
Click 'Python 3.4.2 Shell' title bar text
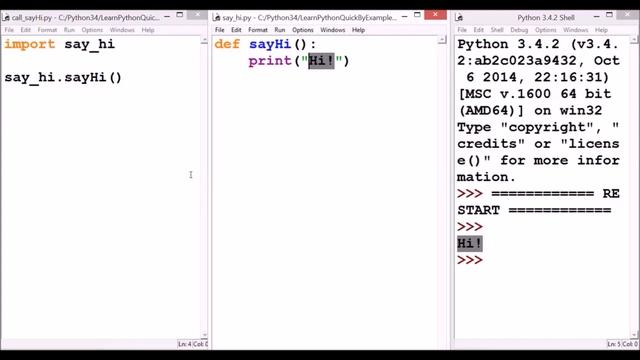click(546, 18)
